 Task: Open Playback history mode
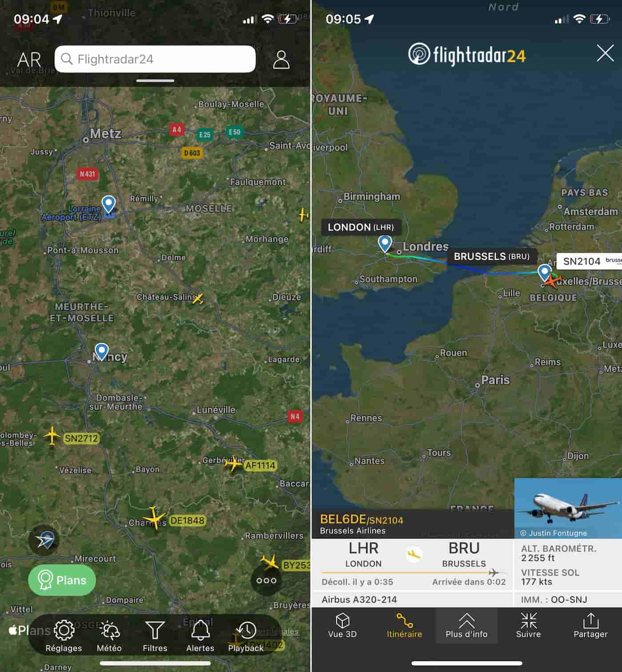pyautogui.click(x=246, y=636)
